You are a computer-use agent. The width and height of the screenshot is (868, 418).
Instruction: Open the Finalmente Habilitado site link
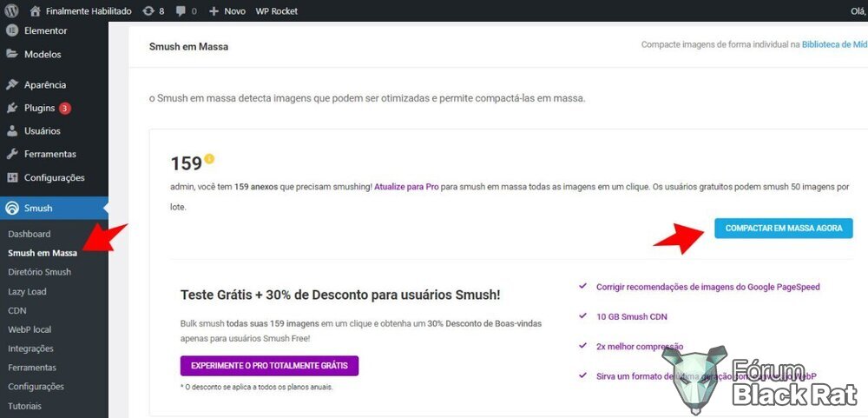click(x=89, y=11)
